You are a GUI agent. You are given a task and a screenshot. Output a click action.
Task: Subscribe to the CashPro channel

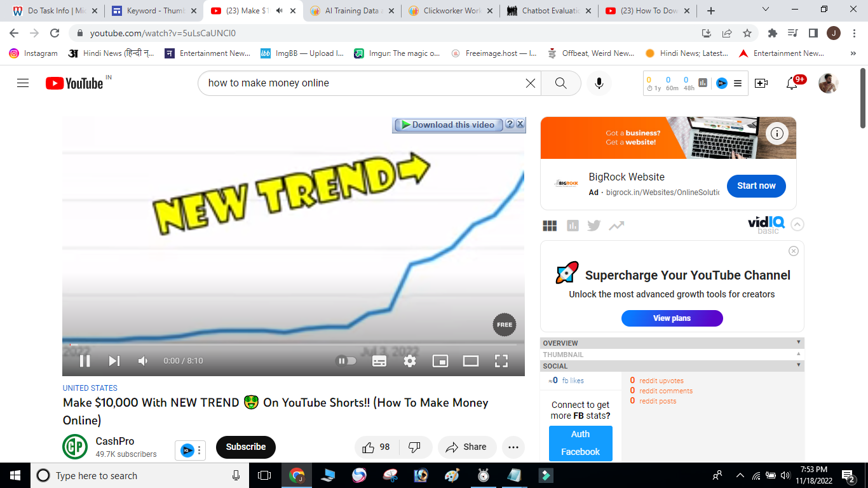click(x=246, y=447)
